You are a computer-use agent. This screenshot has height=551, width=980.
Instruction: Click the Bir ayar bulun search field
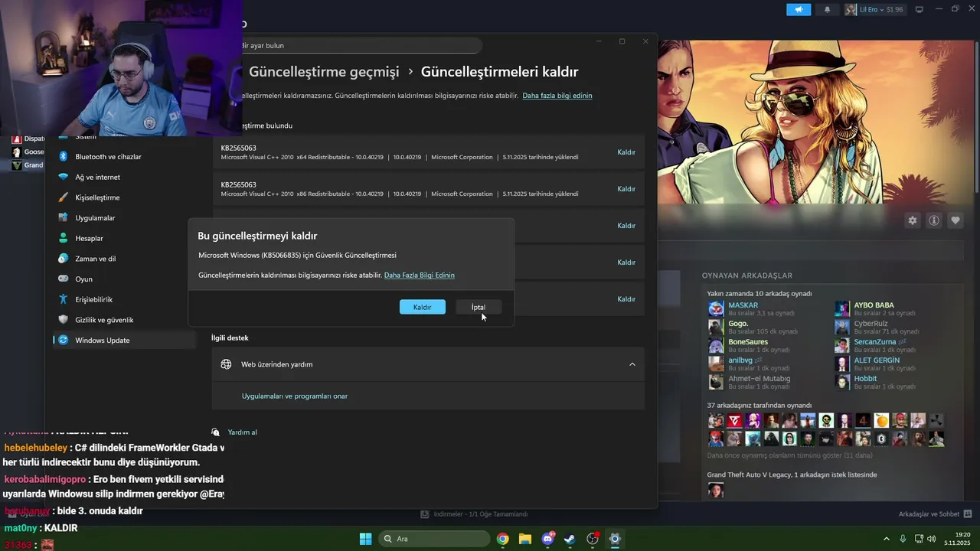point(360,46)
